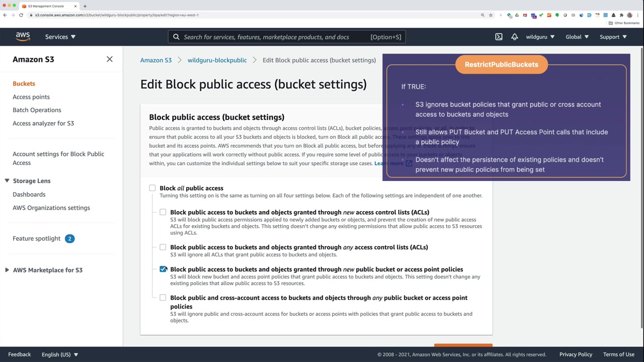Viewport: 644px width, 362px height.
Task: Open the English (US) language selector
Action: click(x=60, y=354)
